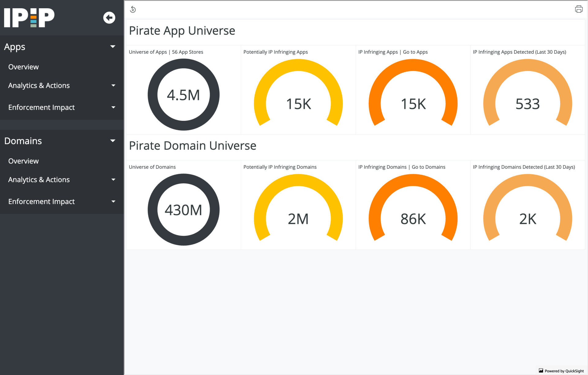Click the IPIP logo

(29, 17)
